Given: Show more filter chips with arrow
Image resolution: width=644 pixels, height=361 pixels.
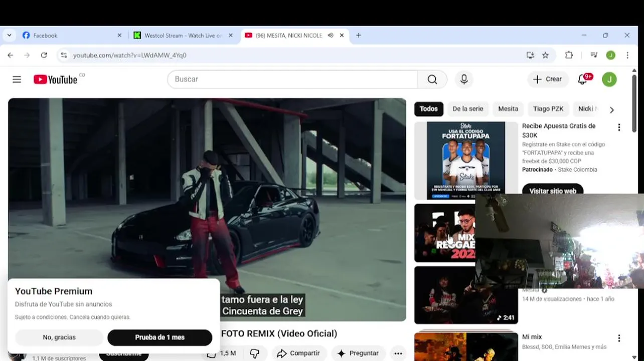Looking at the screenshot, I should point(611,109).
